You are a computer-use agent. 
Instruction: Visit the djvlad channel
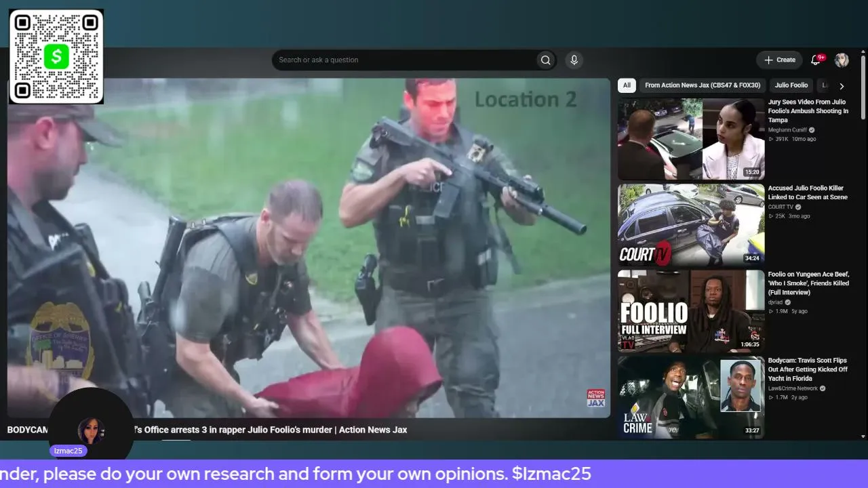(776, 302)
